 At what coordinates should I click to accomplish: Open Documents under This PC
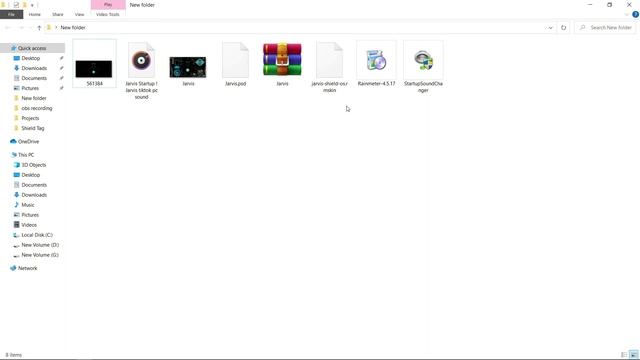point(34,185)
